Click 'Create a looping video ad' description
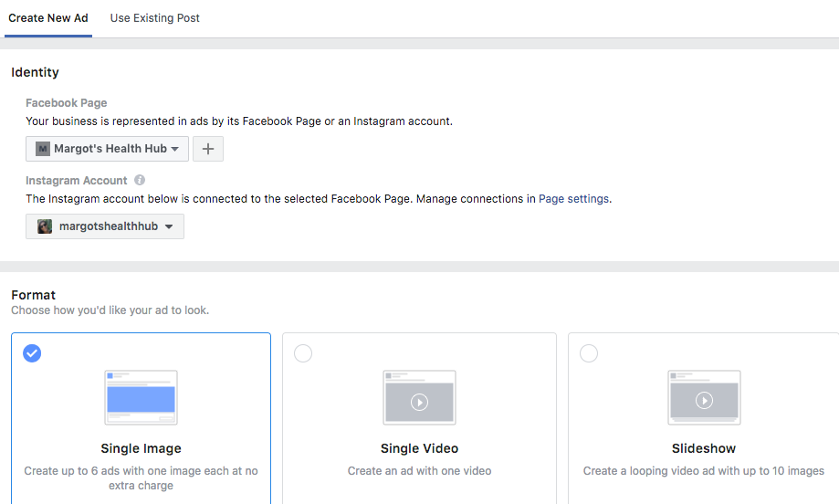This screenshot has height=504, width=839. click(x=704, y=471)
